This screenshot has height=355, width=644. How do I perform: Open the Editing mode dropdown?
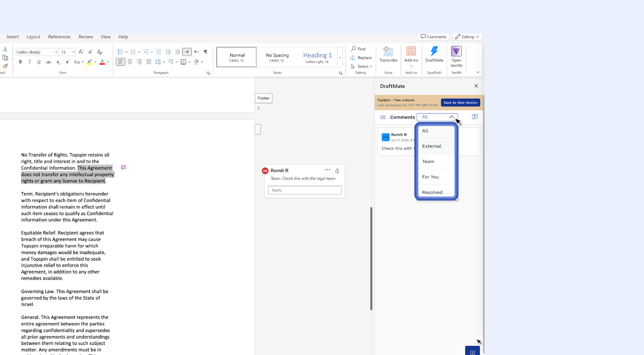tap(467, 37)
